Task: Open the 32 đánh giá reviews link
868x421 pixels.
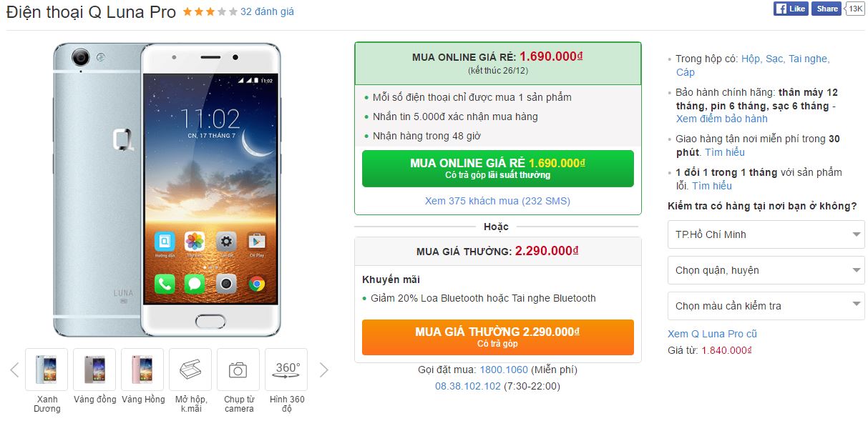Action: pos(267,12)
